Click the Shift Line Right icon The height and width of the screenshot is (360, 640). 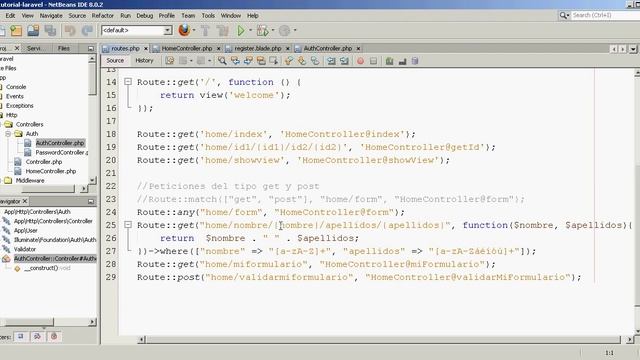(344, 61)
